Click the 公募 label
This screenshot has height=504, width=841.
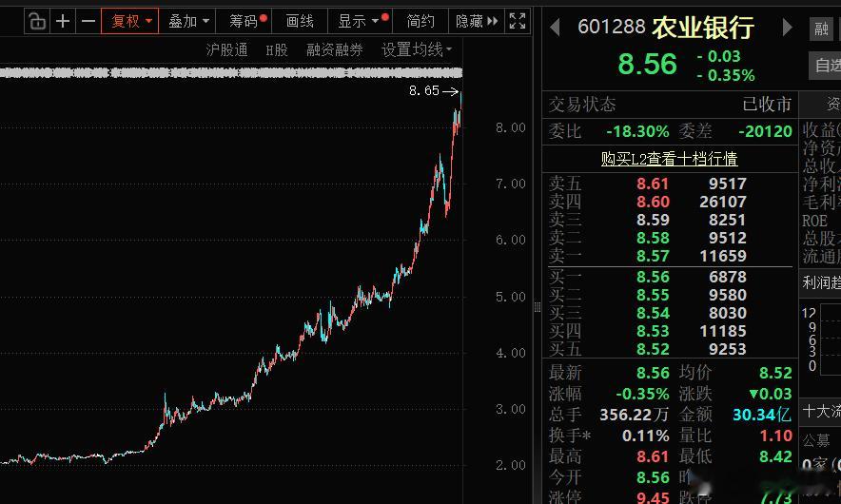pos(816,440)
